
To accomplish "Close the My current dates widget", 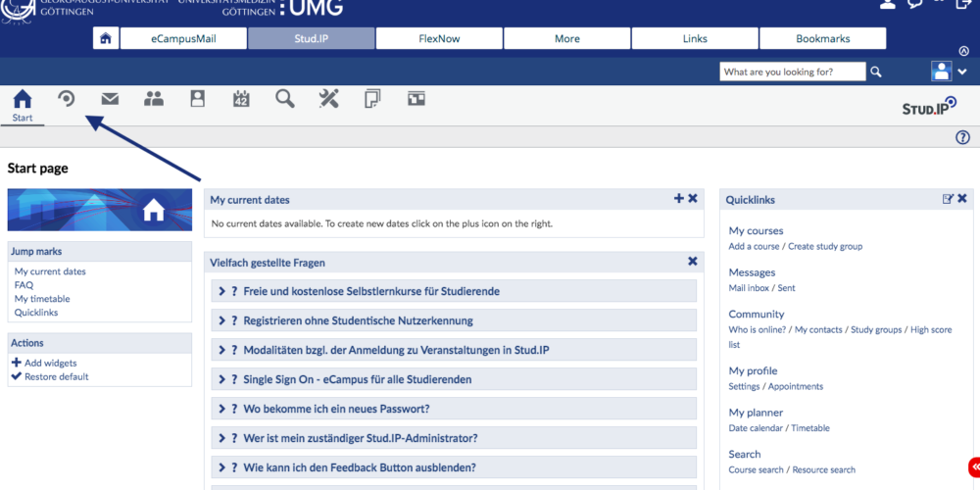I will pos(693,198).
